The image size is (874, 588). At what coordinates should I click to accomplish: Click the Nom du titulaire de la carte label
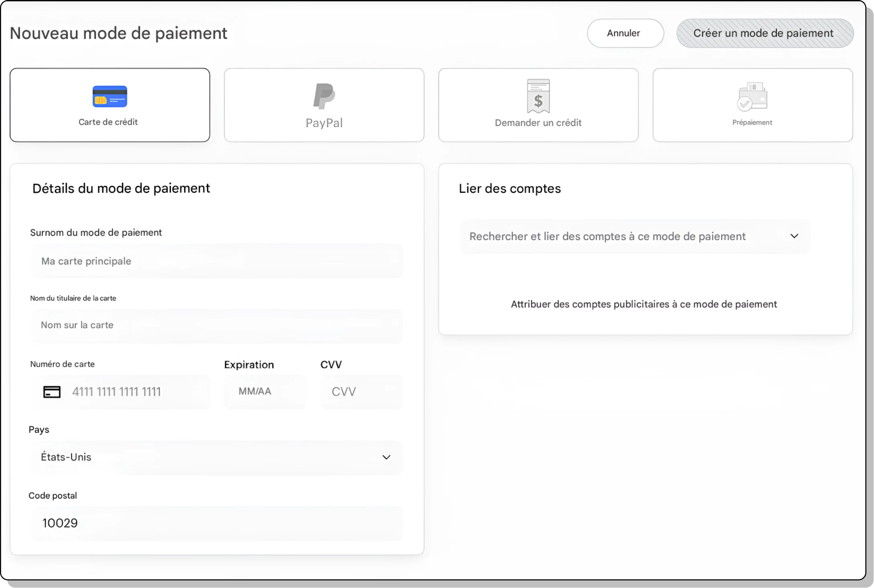click(73, 298)
